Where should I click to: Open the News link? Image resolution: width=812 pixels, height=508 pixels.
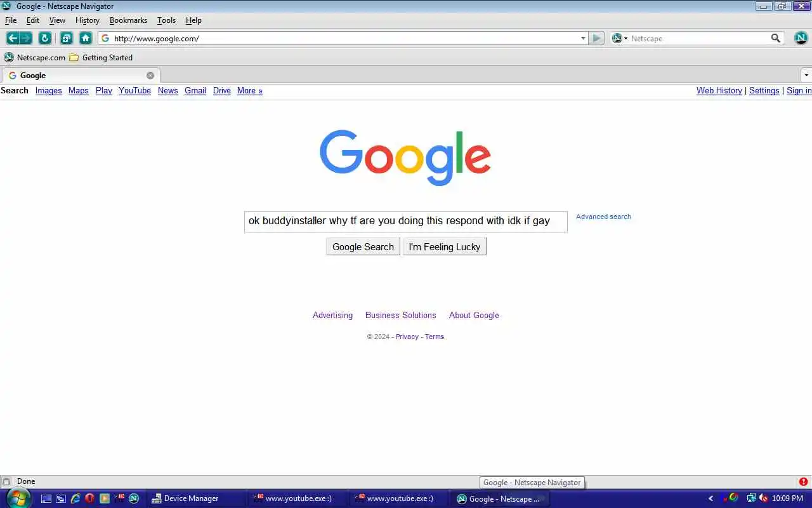167,91
